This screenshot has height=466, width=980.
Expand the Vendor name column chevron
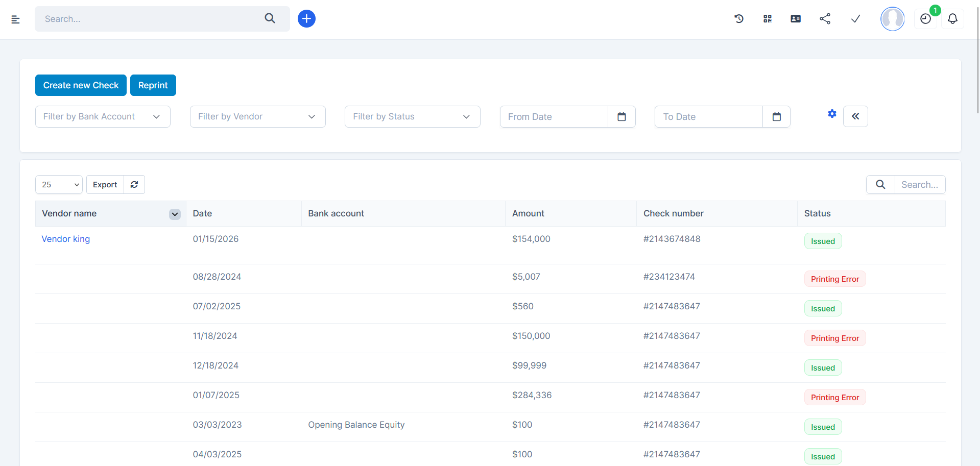pos(175,214)
